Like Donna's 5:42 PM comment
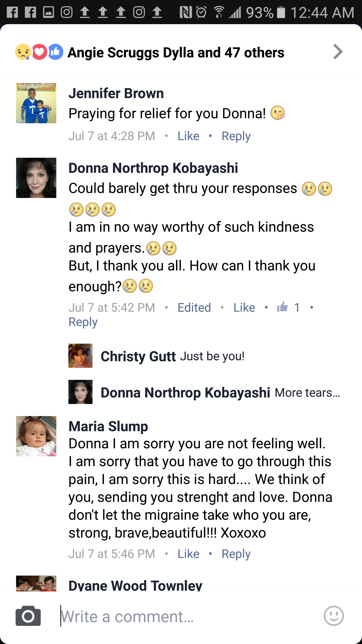Viewport: 362px width, 644px height. tap(244, 307)
